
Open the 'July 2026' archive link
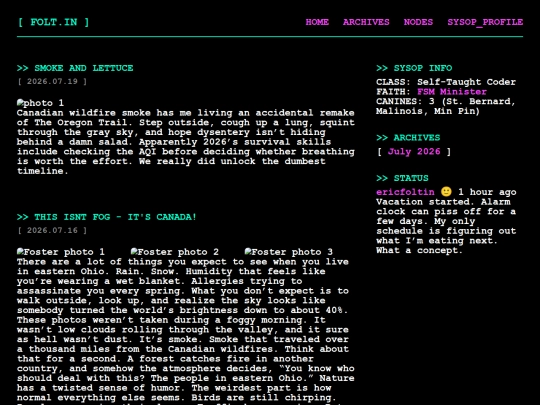[x=414, y=152]
